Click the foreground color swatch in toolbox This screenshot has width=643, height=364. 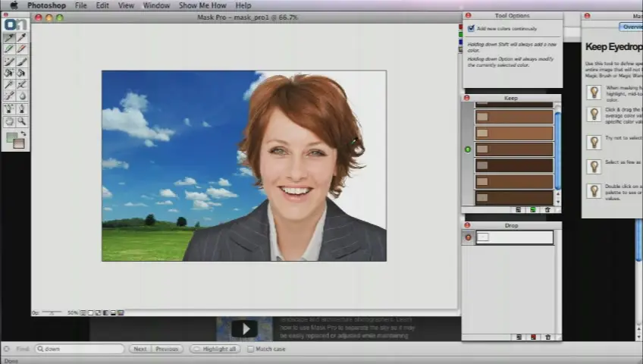tap(12, 137)
